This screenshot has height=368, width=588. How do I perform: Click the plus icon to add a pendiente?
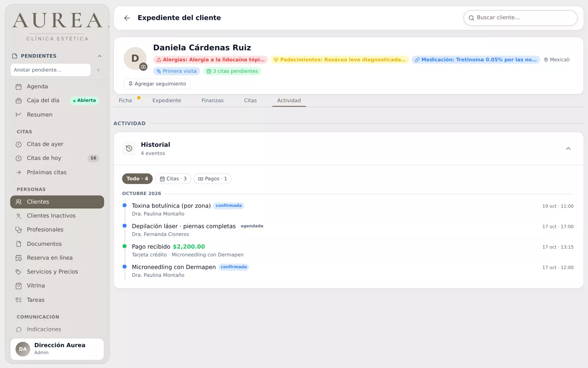point(98,70)
